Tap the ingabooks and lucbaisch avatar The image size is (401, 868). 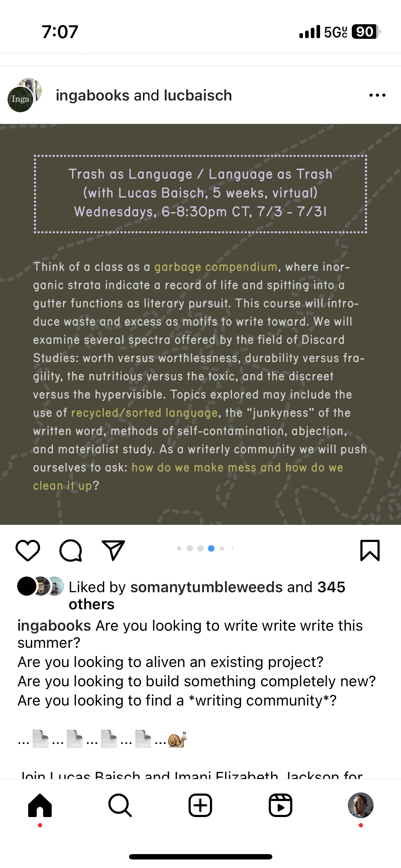click(x=24, y=95)
